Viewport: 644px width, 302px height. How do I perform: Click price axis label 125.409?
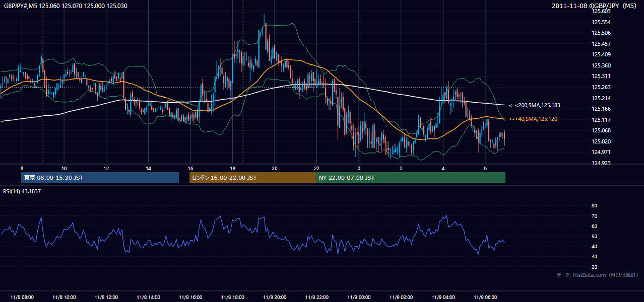601,55
